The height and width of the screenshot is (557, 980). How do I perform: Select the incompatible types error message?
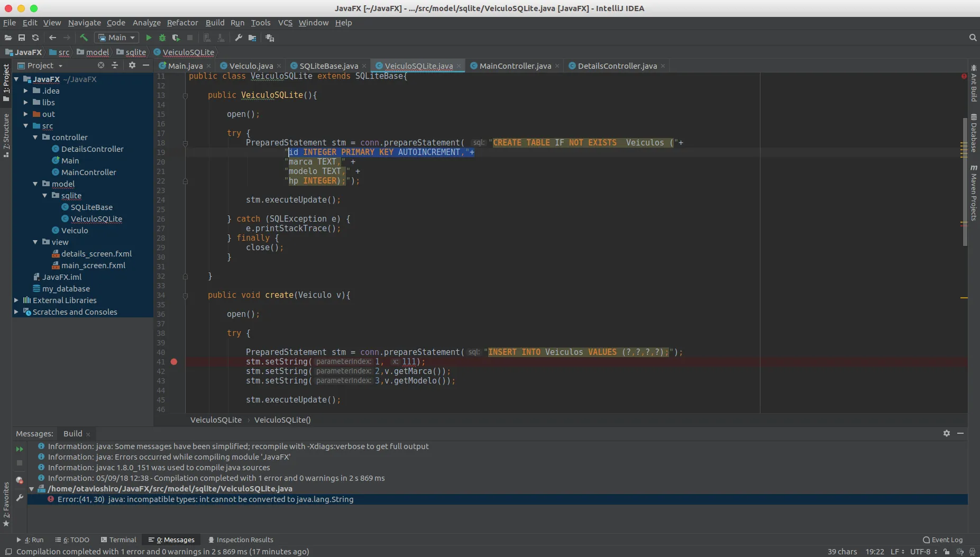click(x=205, y=499)
